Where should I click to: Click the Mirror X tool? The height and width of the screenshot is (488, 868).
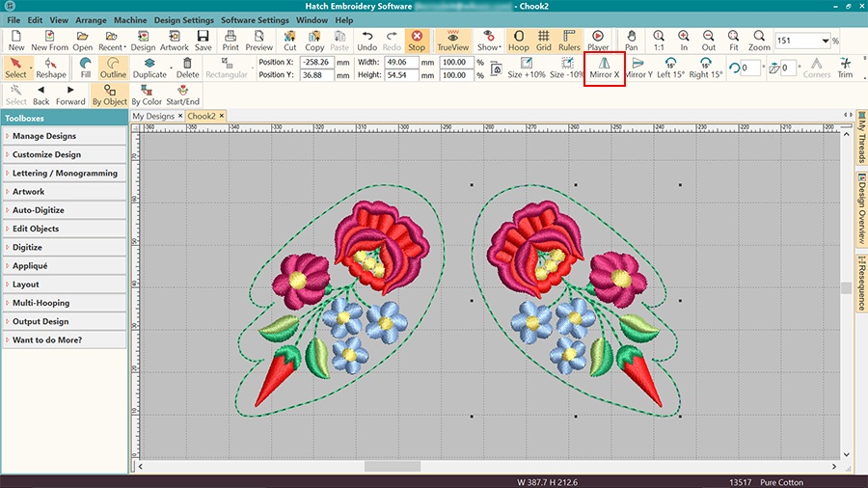pyautogui.click(x=605, y=68)
